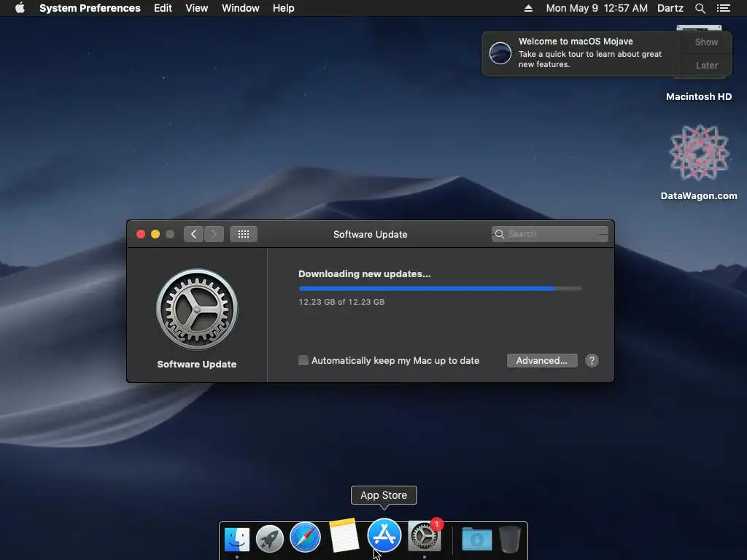This screenshot has width=747, height=560.
Task: Click the 'Downloading new updates...' heading
Action: click(x=365, y=274)
